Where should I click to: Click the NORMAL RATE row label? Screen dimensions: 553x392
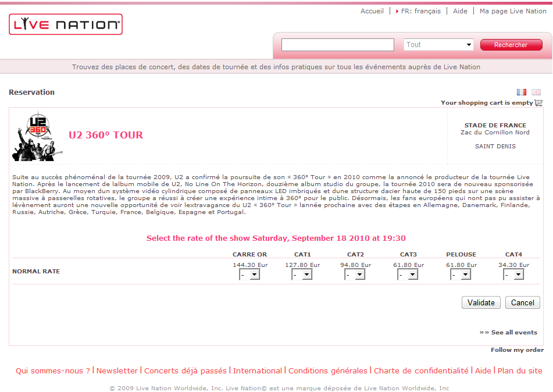(x=36, y=272)
